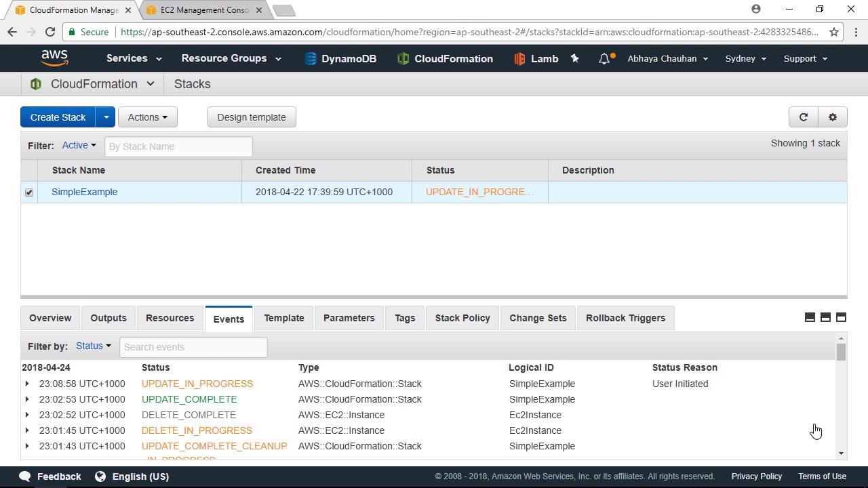Image resolution: width=868 pixels, height=488 pixels.
Task: Go back in browser history
Action: coord(12,32)
